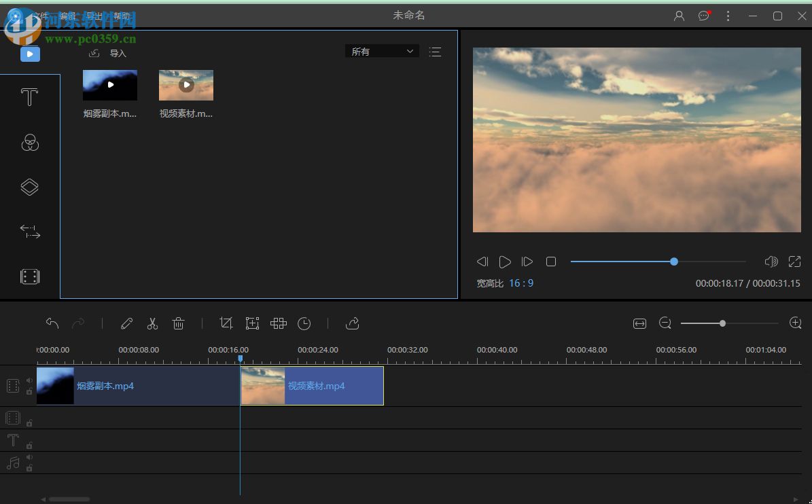Open the Transitions panel in sidebar

tap(29, 232)
